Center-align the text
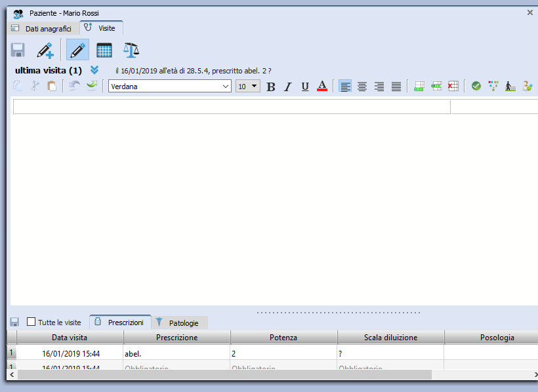The width and height of the screenshot is (538, 392). click(362, 87)
